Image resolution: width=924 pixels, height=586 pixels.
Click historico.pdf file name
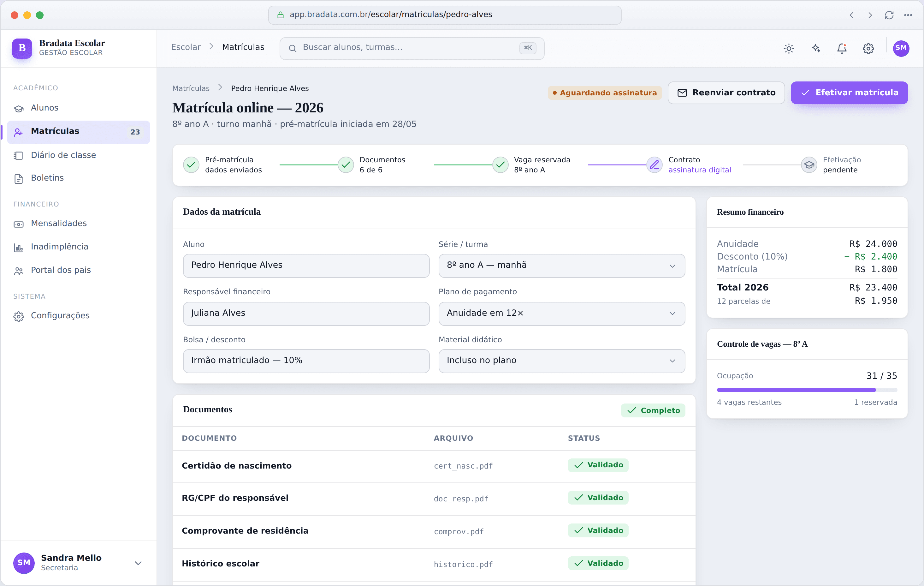(463, 564)
